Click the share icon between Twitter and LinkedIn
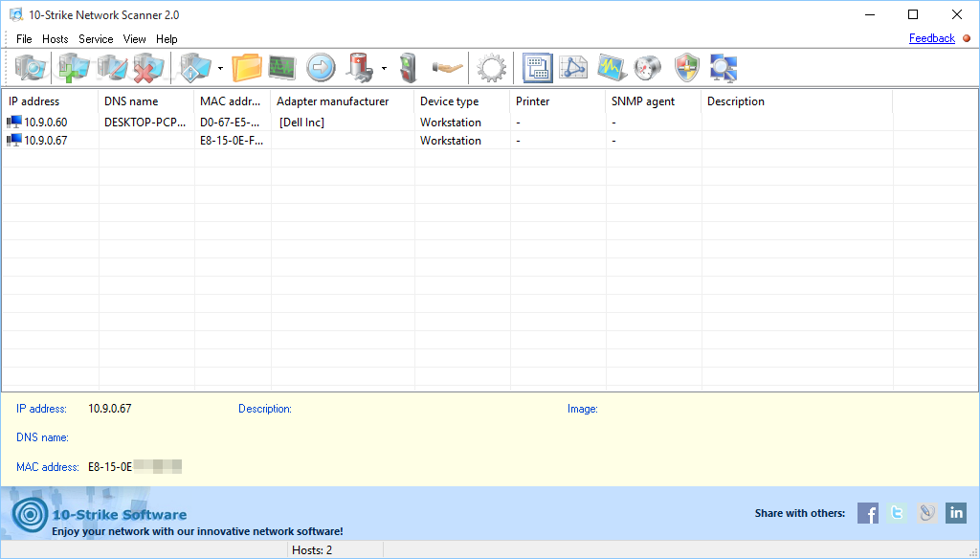 (926, 513)
